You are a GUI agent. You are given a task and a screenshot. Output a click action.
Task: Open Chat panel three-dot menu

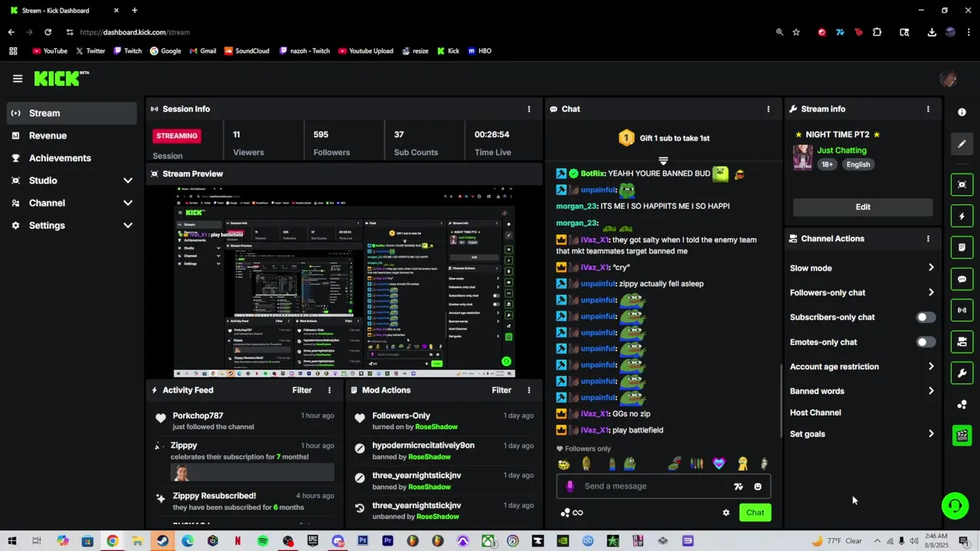point(769,109)
